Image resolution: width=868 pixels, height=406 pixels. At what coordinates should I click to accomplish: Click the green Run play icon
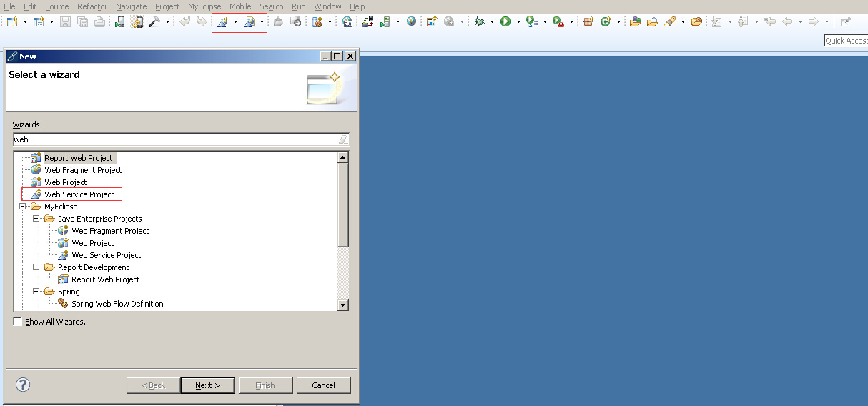coord(505,22)
